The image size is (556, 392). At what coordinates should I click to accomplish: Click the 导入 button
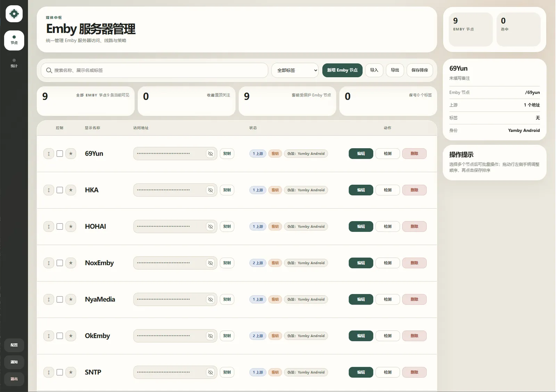click(374, 70)
